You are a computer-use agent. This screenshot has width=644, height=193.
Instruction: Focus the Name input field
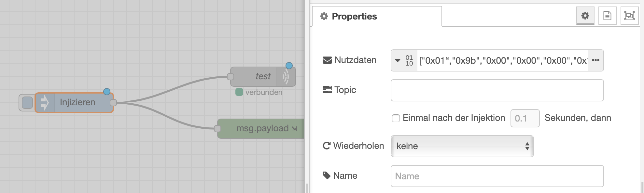coord(497,176)
